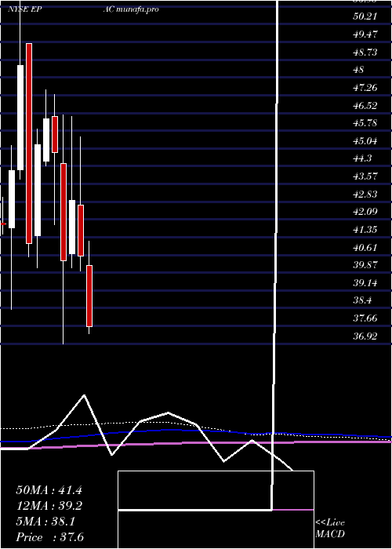Viewport: 392px width, 549px height.
Task: Click the 42.83 price axis label
Action: (x=365, y=194)
